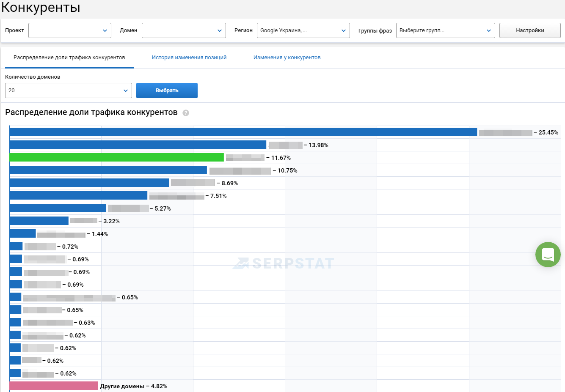565x392 pixels.
Task: Click the blue Выбрать button
Action: pos(167,90)
